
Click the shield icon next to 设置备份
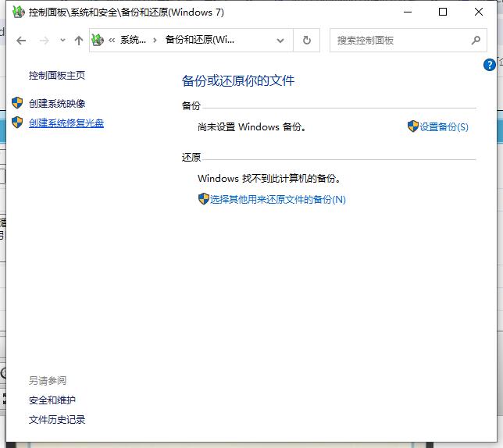click(413, 126)
